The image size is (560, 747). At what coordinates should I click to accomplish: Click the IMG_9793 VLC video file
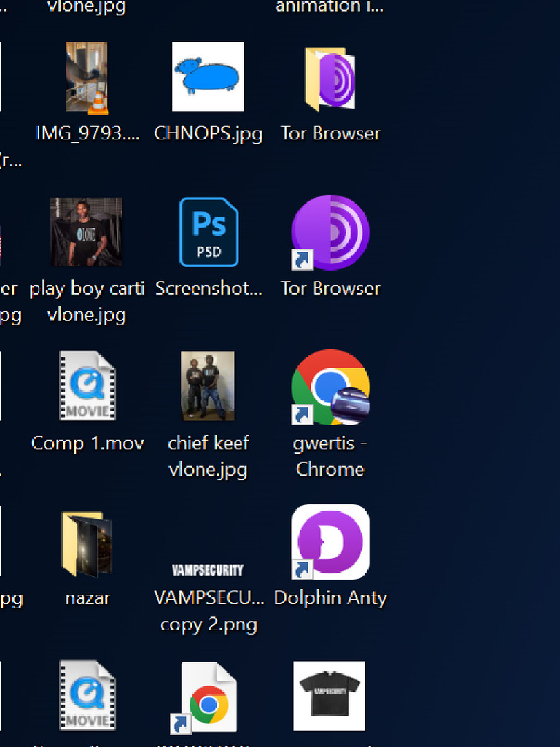pos(87,77)
